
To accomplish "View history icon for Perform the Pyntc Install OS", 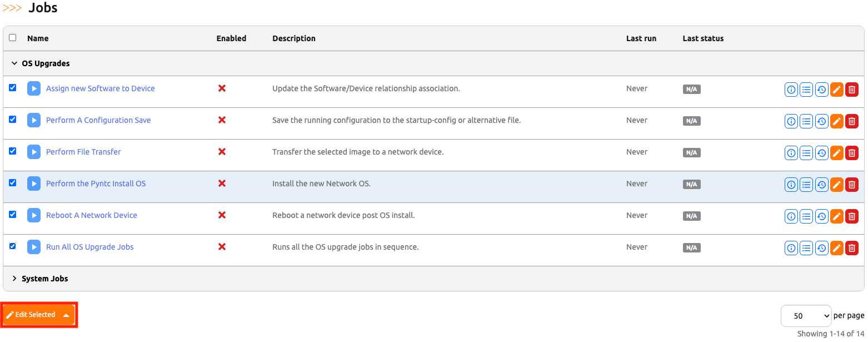I will pos(821,184).
